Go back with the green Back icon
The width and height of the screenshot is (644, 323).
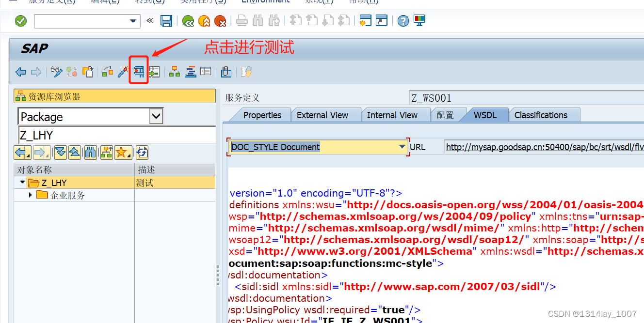[x=188, y=21]
